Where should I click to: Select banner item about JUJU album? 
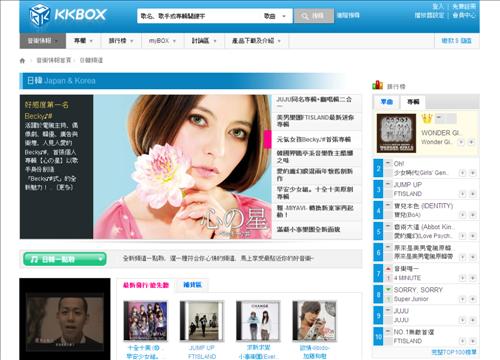click(317, 103)
